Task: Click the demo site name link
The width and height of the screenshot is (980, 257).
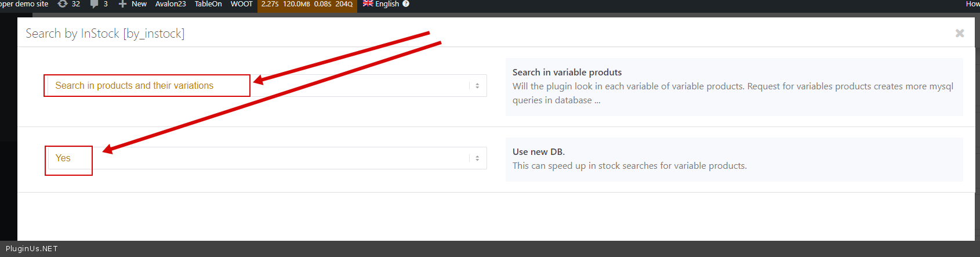Action: tap(24, 4)
